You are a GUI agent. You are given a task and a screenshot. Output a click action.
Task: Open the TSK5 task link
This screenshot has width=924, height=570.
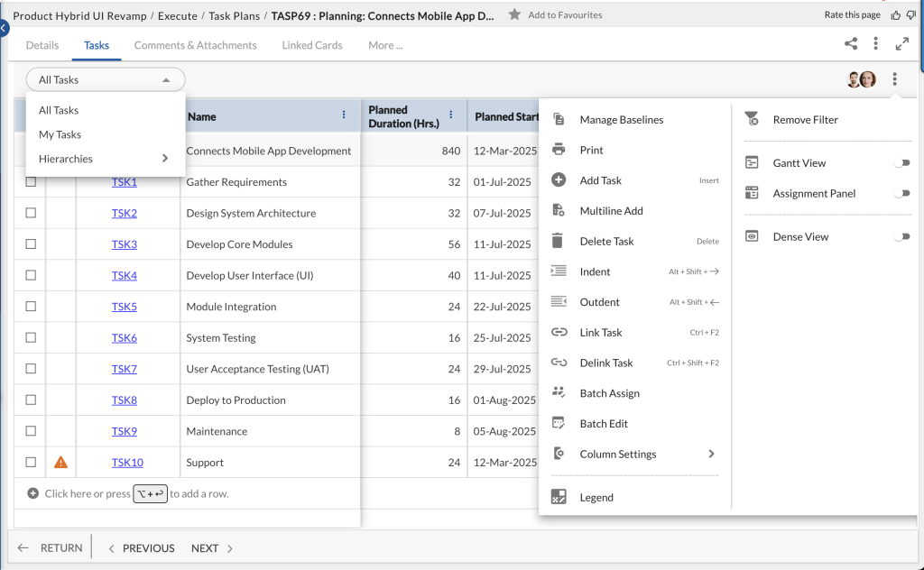coord(124,306)
